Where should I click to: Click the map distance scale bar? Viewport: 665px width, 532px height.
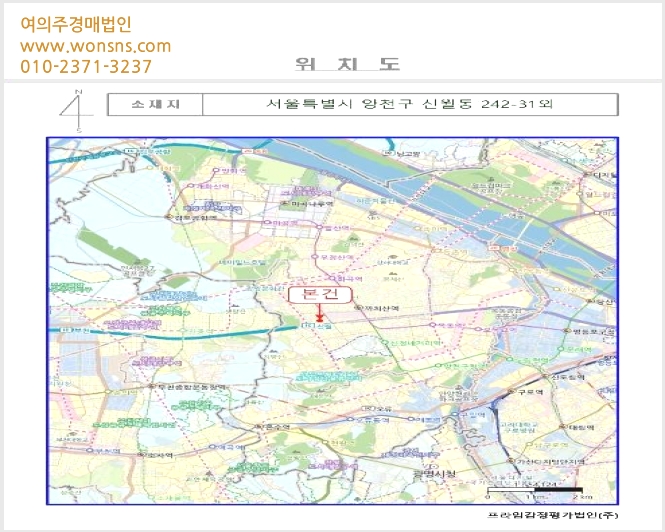[x=535, y=490]
